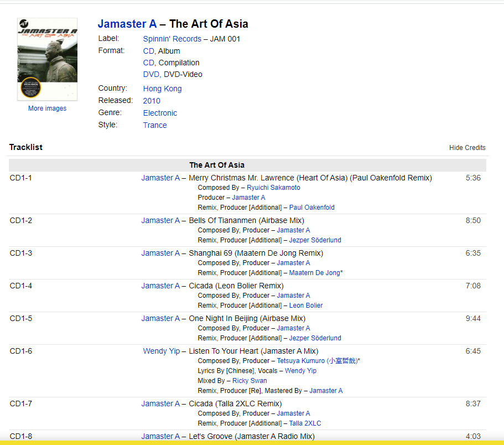Open Jamaster A link on track CD1-7
This screenshot has width=504, height=445.
pos(160,404)
